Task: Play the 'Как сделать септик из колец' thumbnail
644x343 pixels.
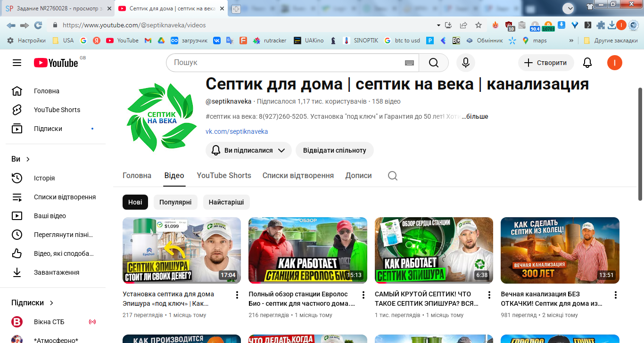Action: [x=560, y=250]
